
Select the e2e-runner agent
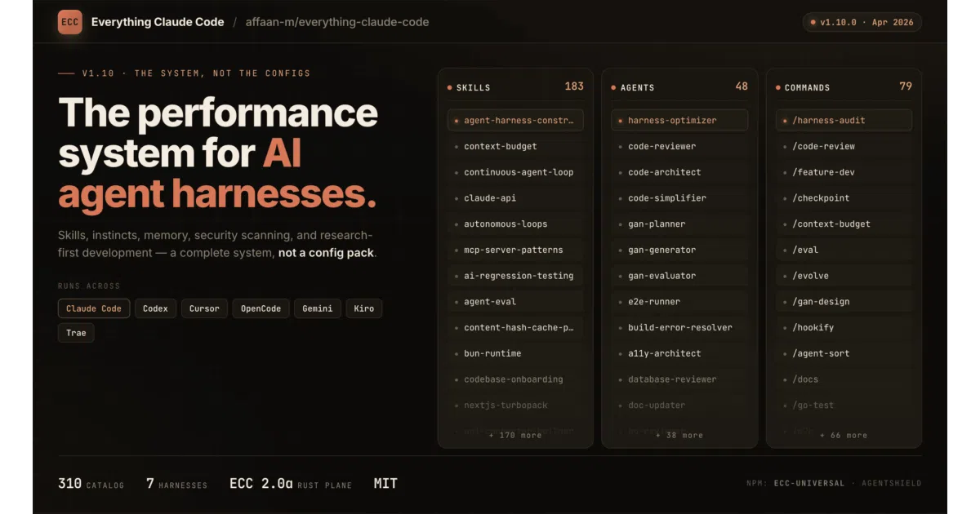pos(679,302)
